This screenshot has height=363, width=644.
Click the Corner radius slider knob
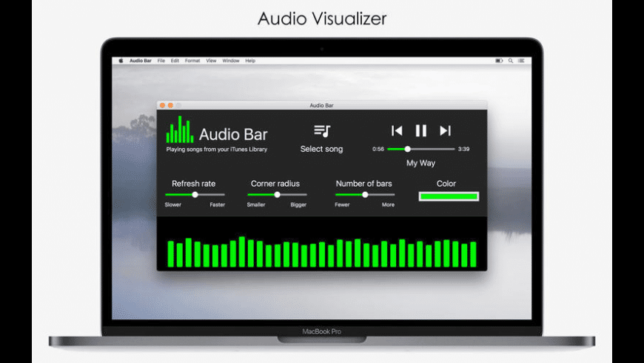pyautogui.click(x=278, y=195)
